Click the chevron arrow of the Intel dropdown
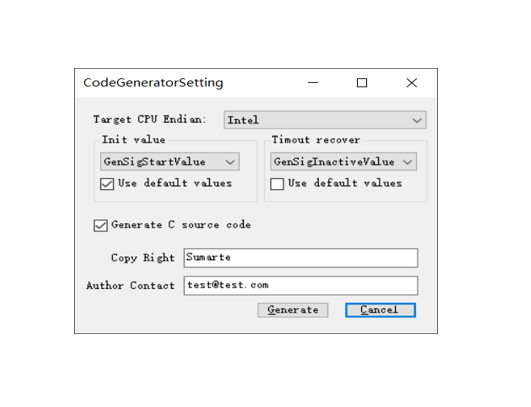 tap(417, 121)
